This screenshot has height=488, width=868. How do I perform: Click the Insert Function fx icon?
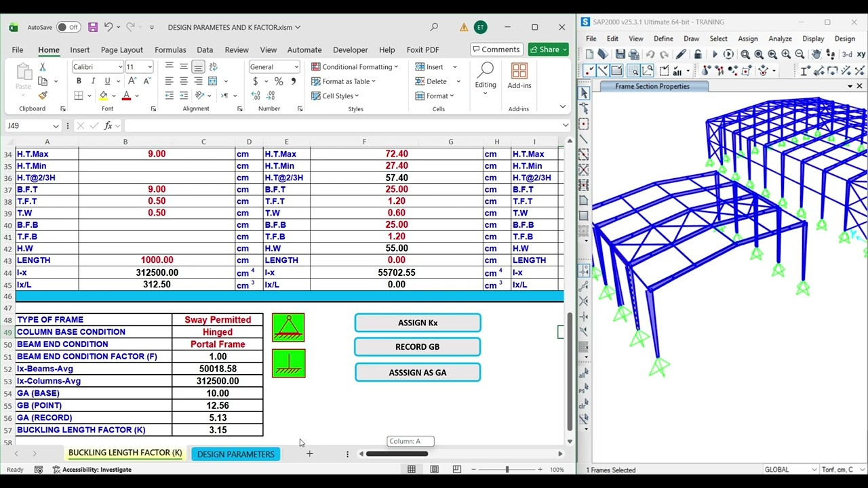pos(108,125)
